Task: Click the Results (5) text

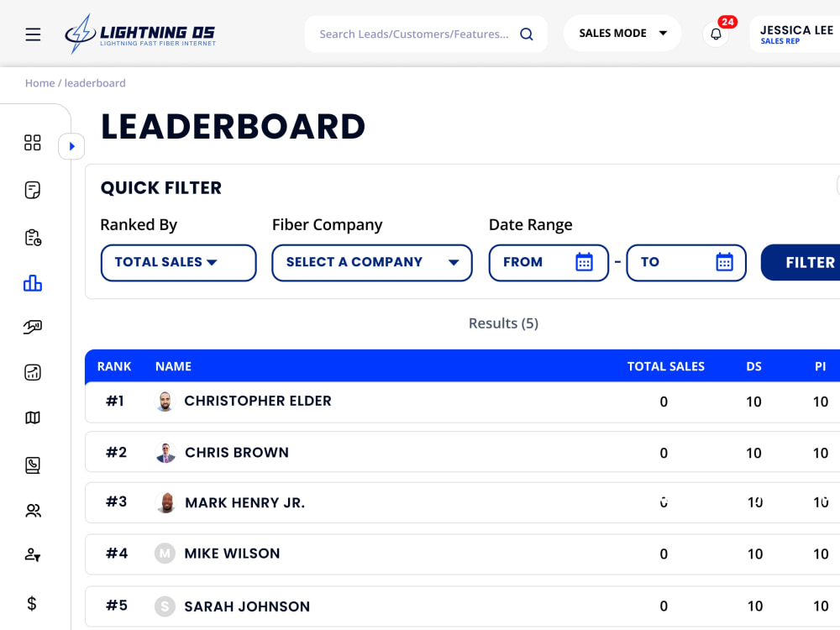Action: click(x=503, y=323)
